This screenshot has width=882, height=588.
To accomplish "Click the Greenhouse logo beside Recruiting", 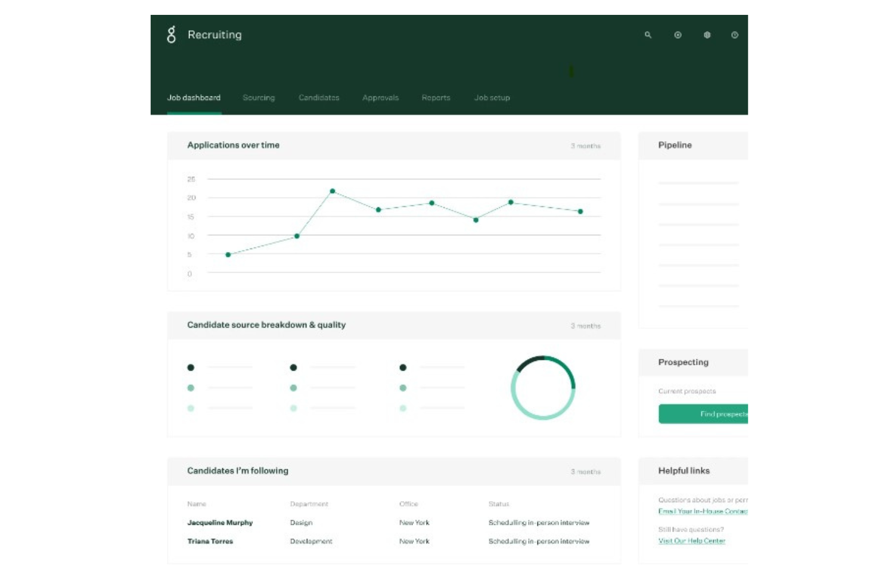I will pos(172,35).
